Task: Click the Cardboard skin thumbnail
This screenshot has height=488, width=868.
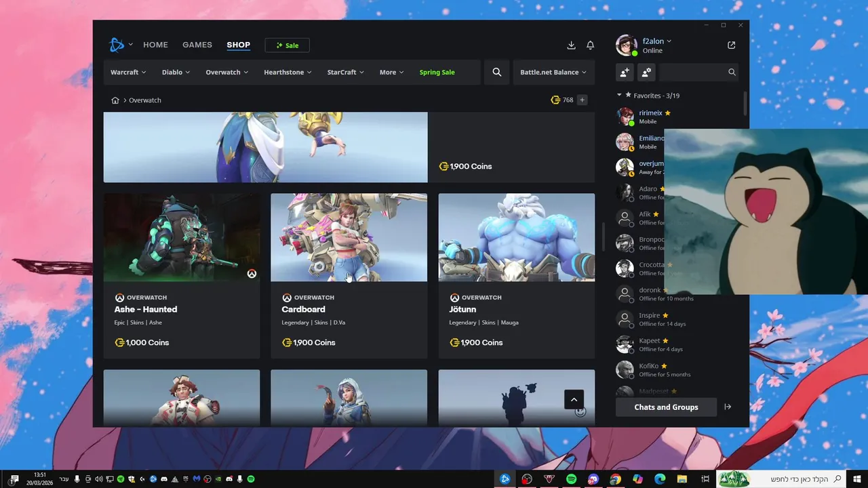Action: point(349,237)
